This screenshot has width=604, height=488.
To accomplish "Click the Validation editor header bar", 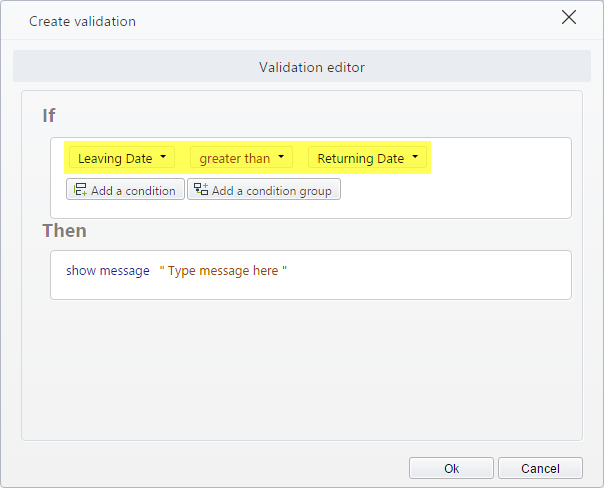I will point(302,66).
